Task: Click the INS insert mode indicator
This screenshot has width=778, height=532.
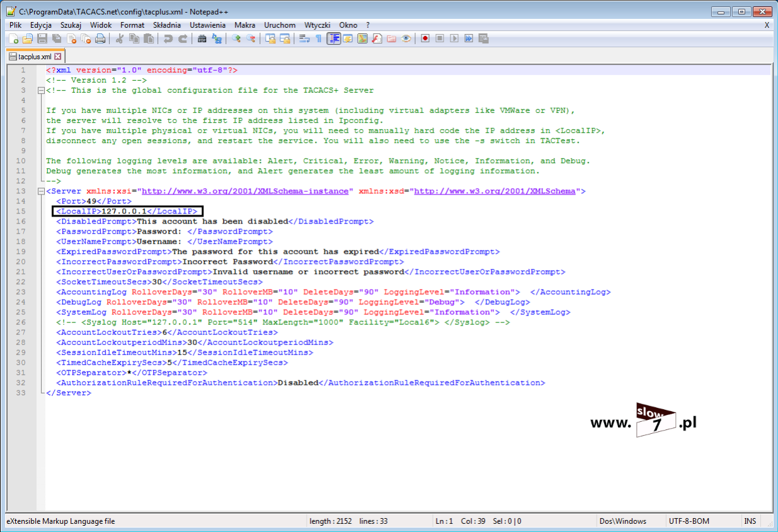Action: coord(750,521)
